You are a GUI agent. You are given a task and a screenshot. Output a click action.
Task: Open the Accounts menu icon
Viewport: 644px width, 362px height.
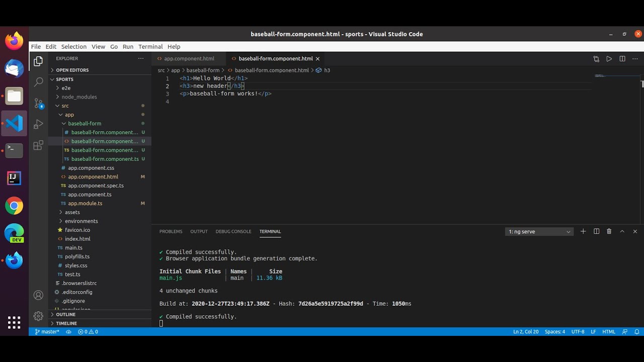38,295
